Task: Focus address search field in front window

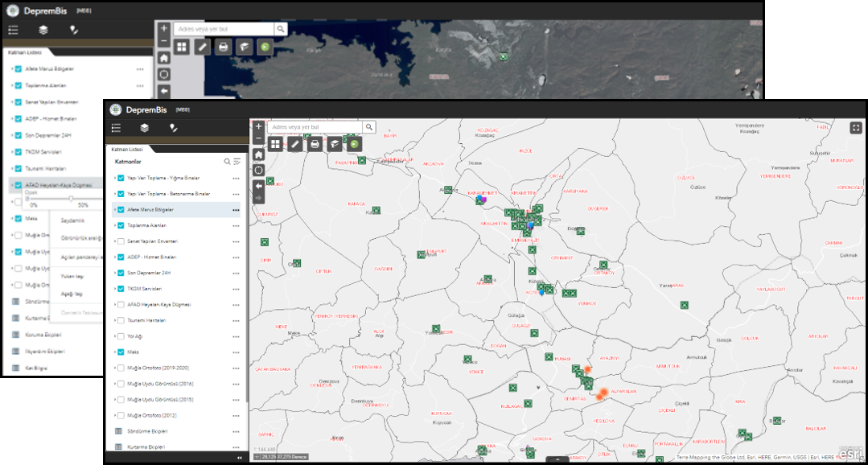Action: click(x=315, y=127)
